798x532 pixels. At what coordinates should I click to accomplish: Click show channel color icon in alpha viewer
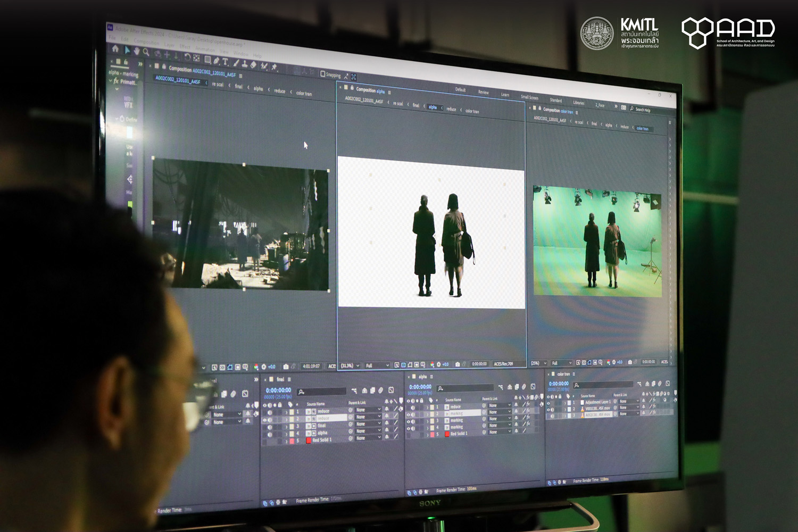(431, 364)
